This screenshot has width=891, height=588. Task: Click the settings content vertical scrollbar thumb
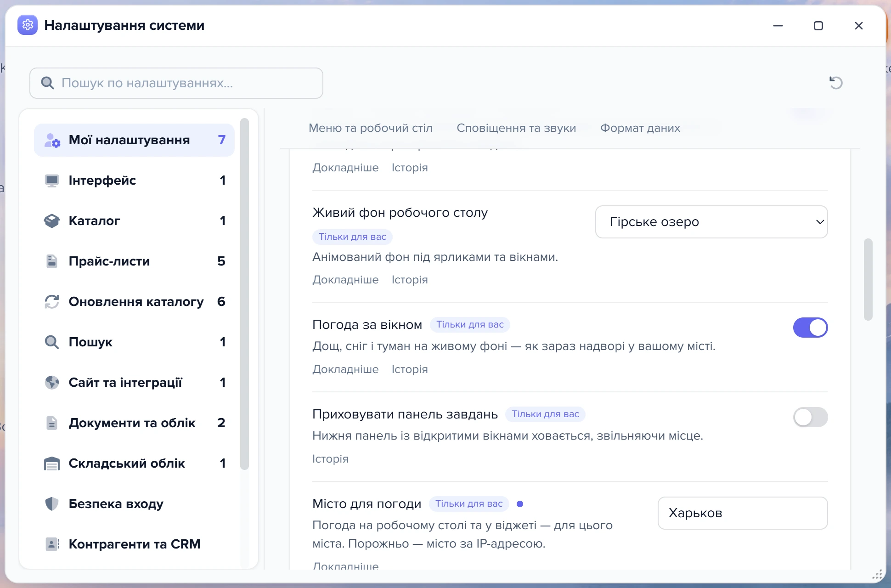tap(868, 279)
